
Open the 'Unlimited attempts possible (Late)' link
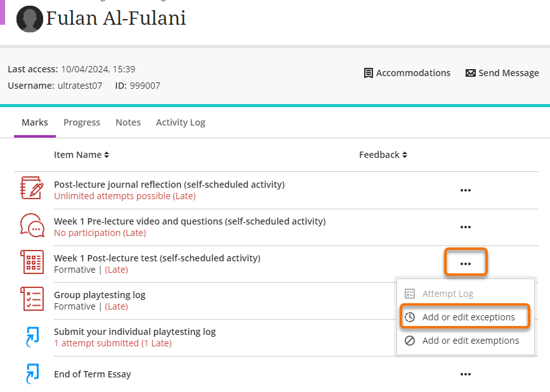click(x=124, y=195)
